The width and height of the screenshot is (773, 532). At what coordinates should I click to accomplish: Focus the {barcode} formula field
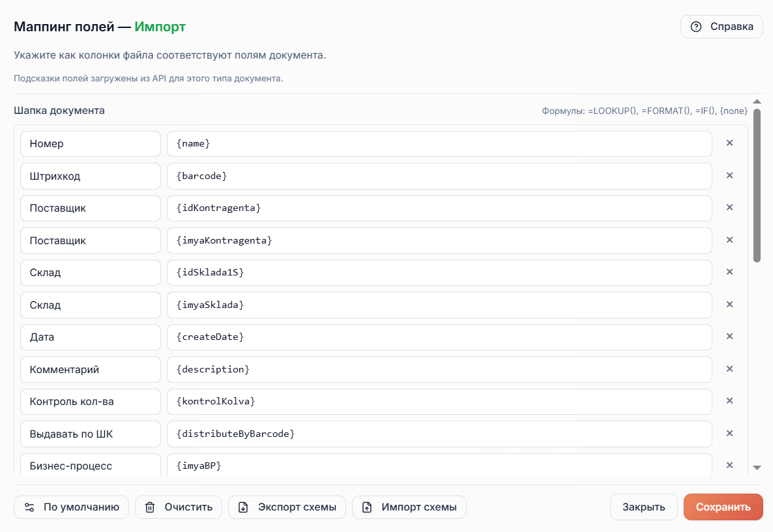tap(439, 176)
